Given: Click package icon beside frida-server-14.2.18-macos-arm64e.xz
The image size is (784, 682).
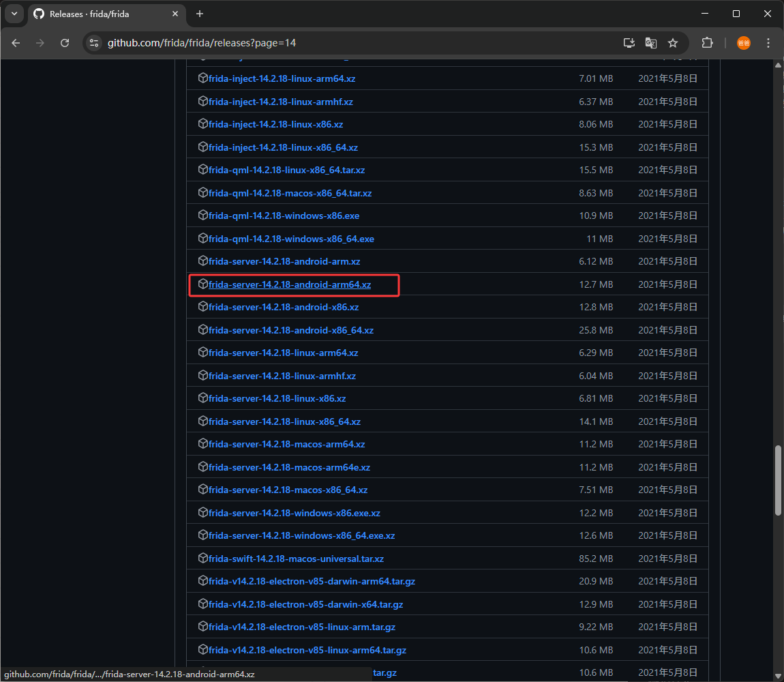Looking at the screenshot, I should [202, 466].
